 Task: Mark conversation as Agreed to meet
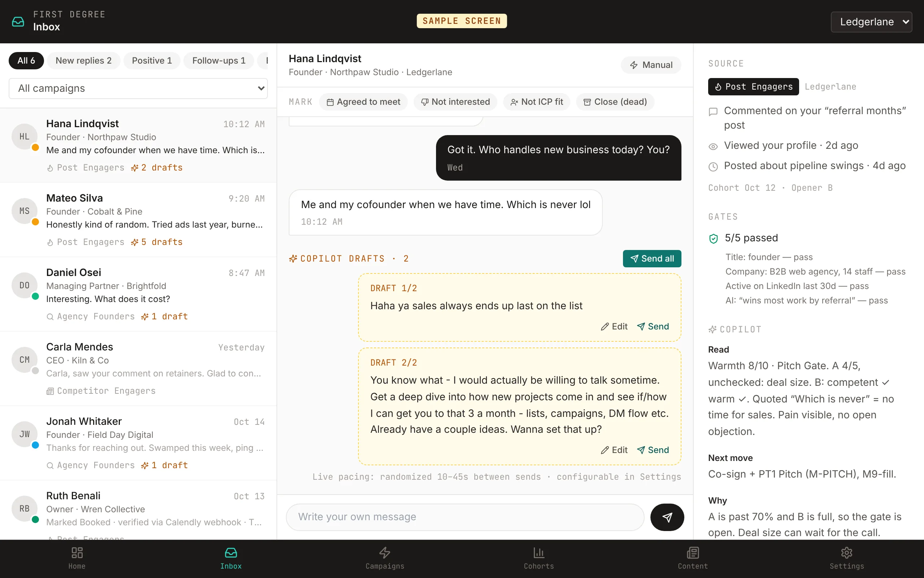click(363, 102)
